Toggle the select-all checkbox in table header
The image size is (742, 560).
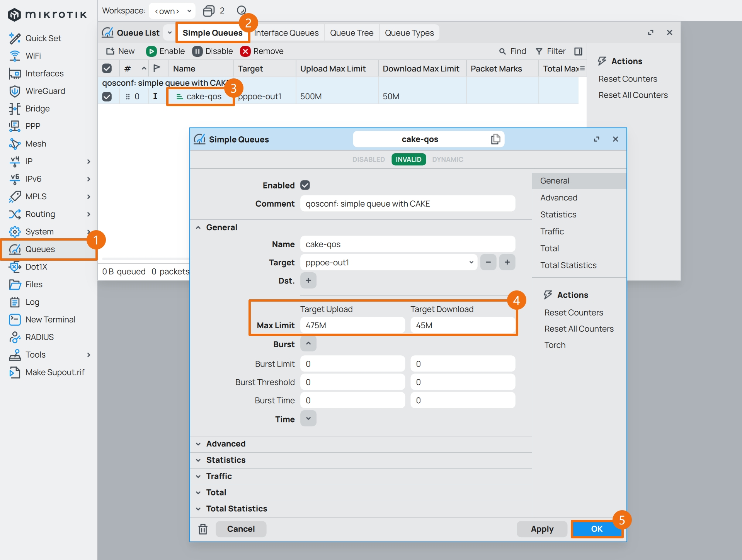pos(107,68)
